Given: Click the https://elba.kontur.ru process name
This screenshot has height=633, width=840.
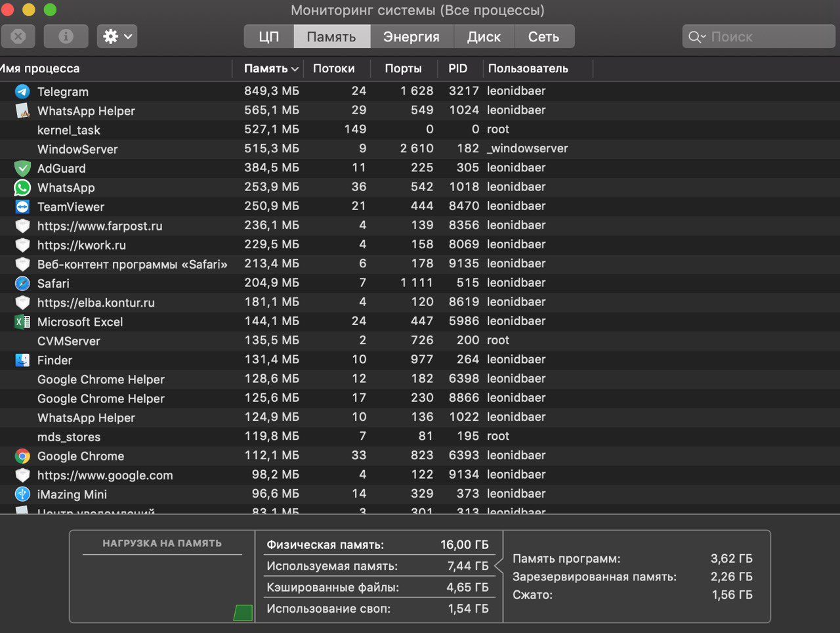Looking at the screenshot, I should [96, 303].
